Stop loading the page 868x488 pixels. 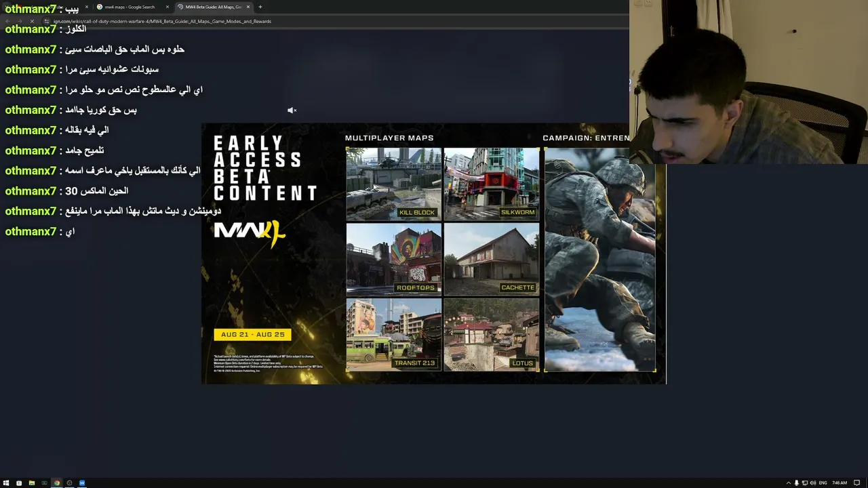[x=32, y=21]
